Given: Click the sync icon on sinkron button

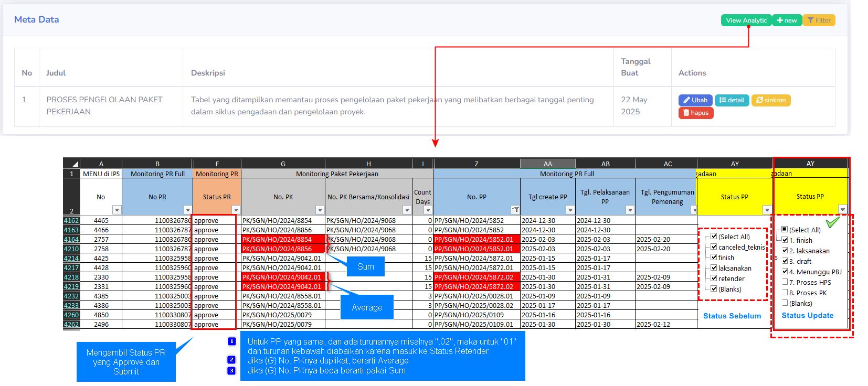Looking at the screenshot, I should tap(759, 100).
